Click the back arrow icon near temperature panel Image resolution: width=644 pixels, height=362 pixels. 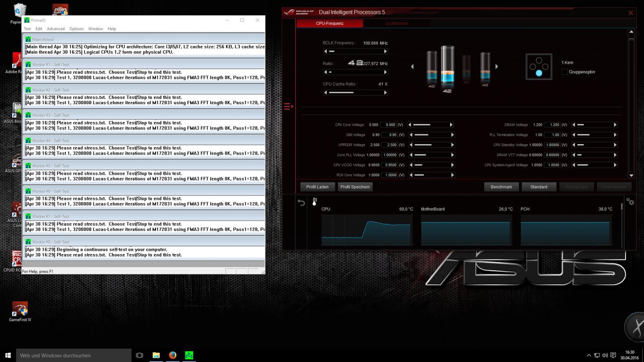(301, 202)
